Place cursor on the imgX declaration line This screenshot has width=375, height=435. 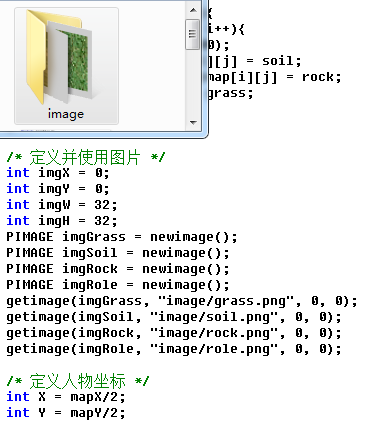click(58, 173)
